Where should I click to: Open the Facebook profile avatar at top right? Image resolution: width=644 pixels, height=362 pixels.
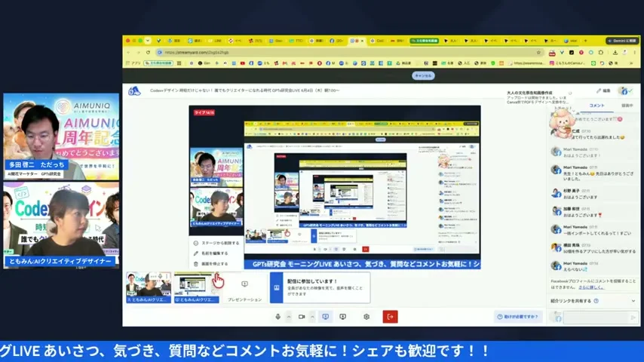click(x=624, y=90)
